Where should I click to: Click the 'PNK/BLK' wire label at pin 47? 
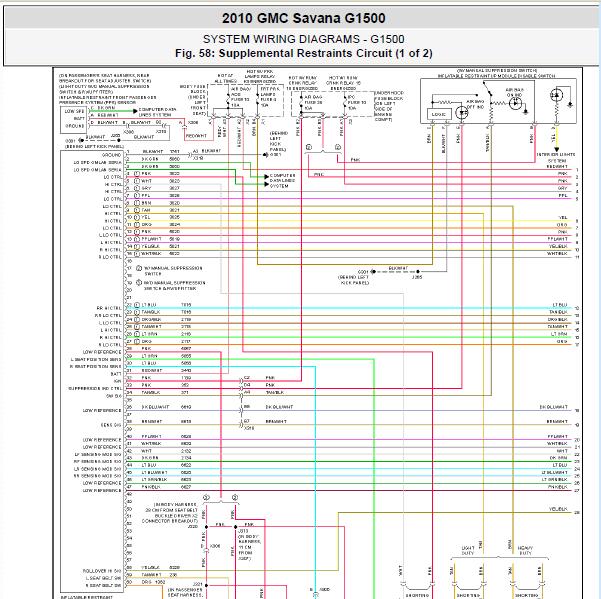point(151,487)
